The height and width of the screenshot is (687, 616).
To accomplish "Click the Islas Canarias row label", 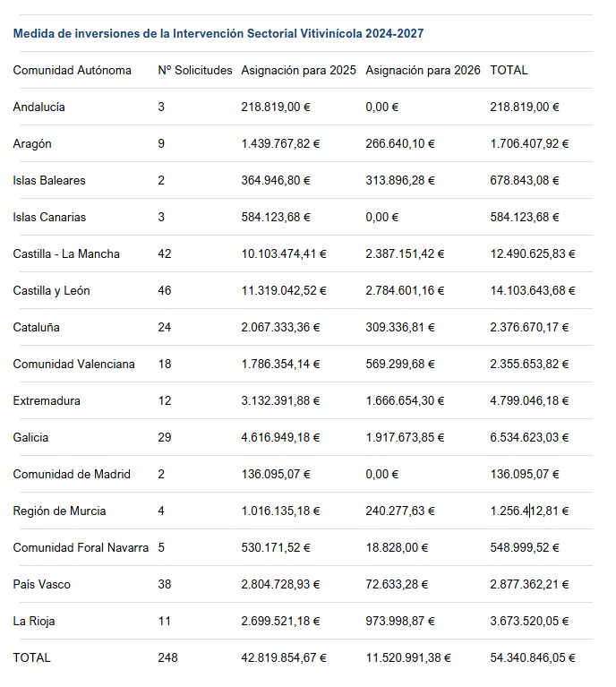I will click(x=49, y=218).
